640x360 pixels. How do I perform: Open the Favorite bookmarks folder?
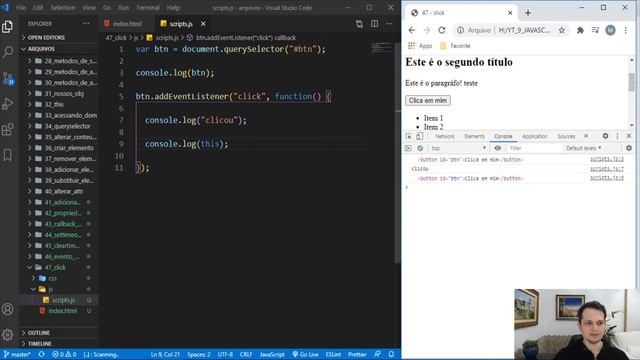[455, 46]
